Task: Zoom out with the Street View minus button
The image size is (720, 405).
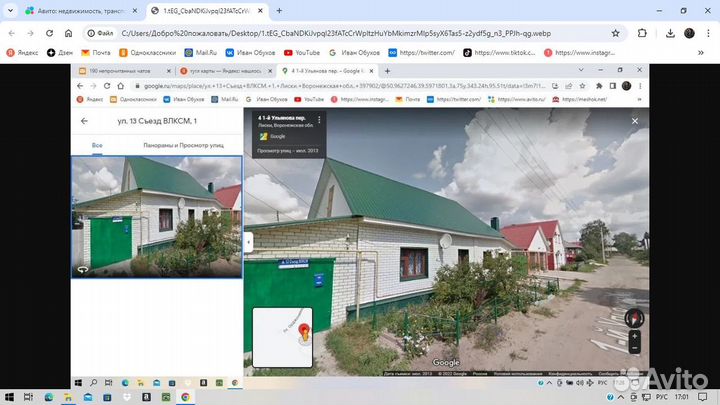Action: click(x=634, y=349)
